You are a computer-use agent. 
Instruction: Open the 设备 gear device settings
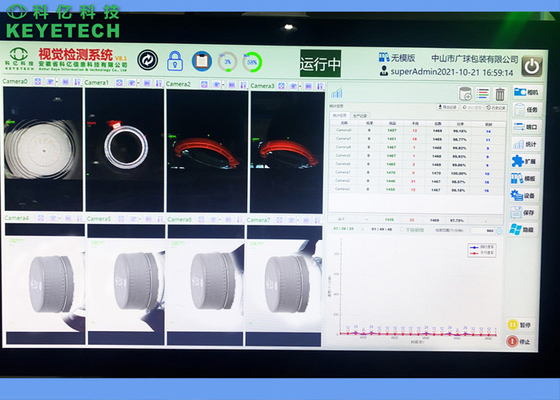[x=523, y=196]
